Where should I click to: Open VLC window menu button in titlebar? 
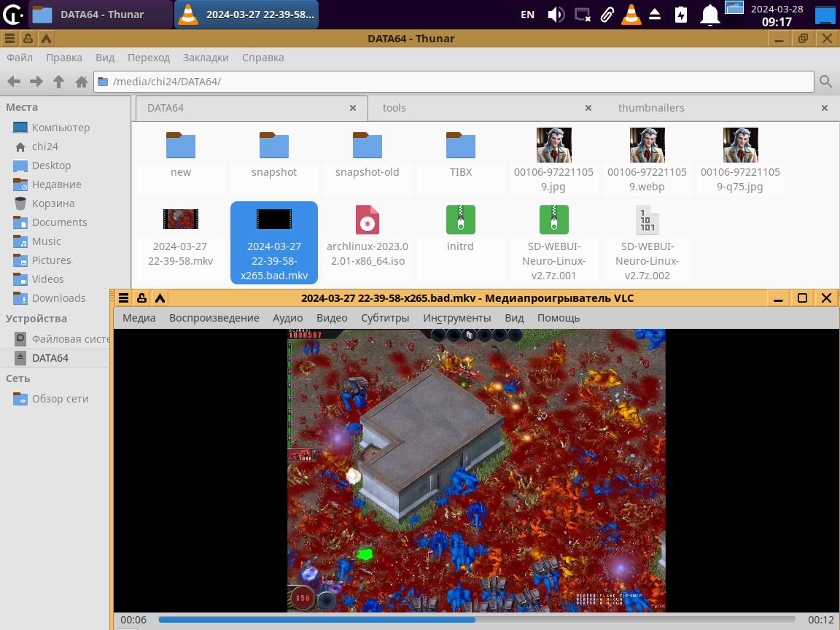click(x=123, y=297)
